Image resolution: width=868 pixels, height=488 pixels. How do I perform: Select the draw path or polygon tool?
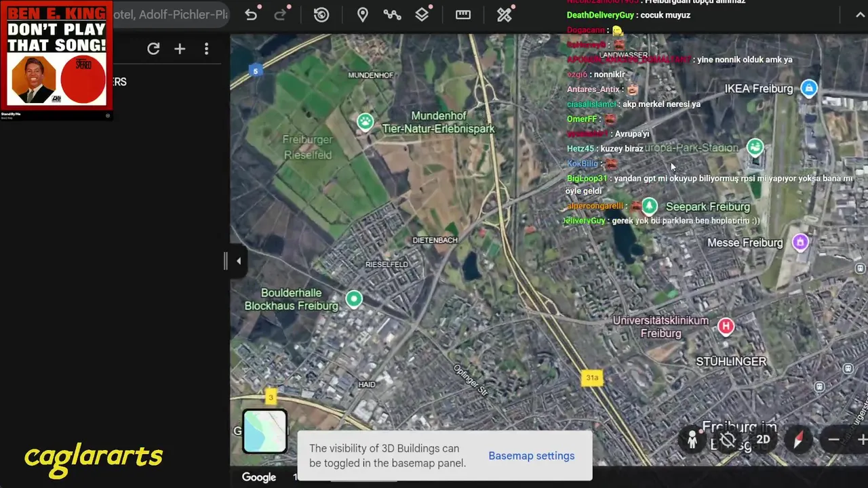click(x=392, y=15)
